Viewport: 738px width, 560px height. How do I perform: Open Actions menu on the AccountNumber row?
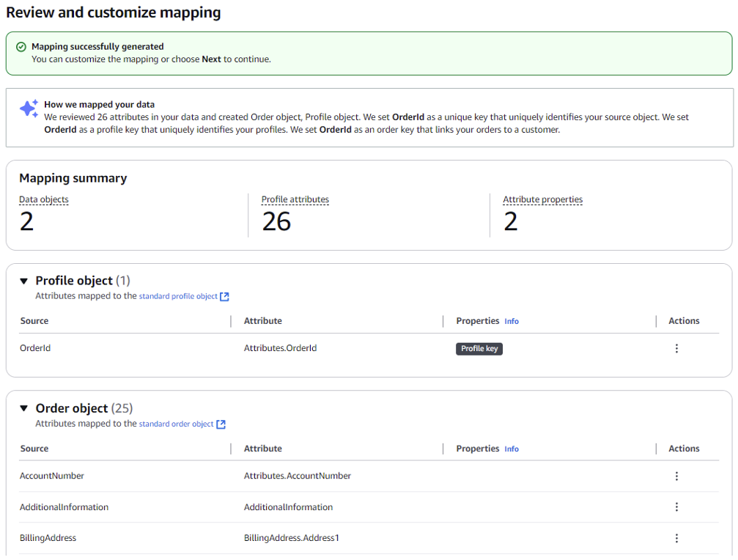click(676, 476)
